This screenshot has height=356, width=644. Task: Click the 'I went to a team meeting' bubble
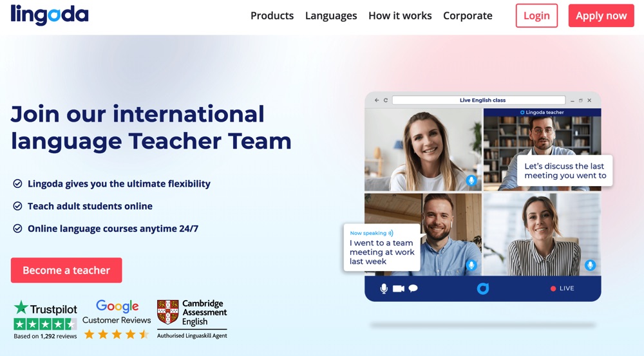point(382,248)
